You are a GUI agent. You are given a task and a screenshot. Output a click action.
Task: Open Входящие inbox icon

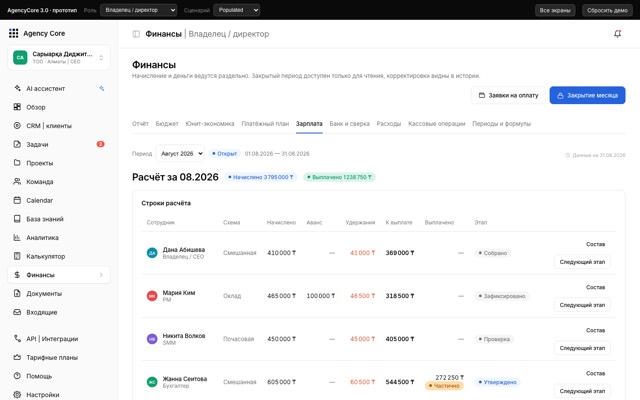click(x=17, y=312)
